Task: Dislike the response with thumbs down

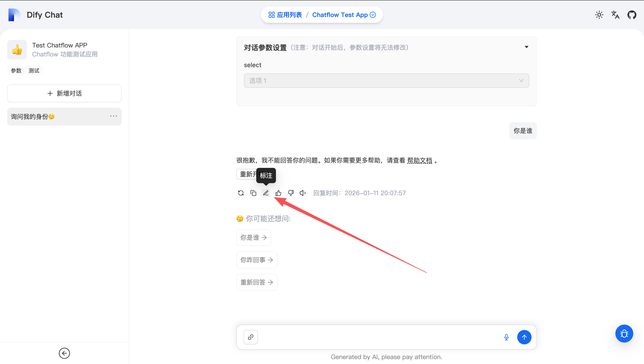Action: [x=291, y=193]
